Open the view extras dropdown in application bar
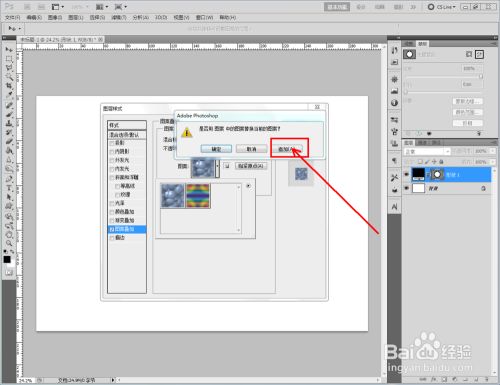This screenshot has height=385, width=500. pos(58,7)
